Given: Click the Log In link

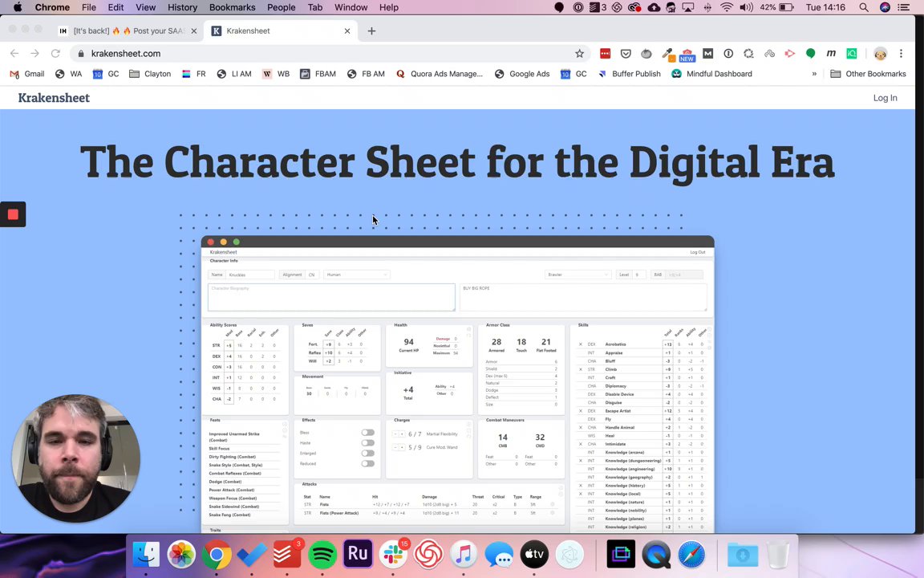Looking at the screenshot, I should tap(885, 98).
